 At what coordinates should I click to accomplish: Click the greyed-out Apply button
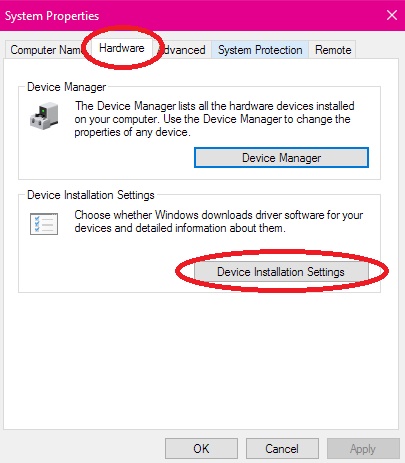[363, 449]
